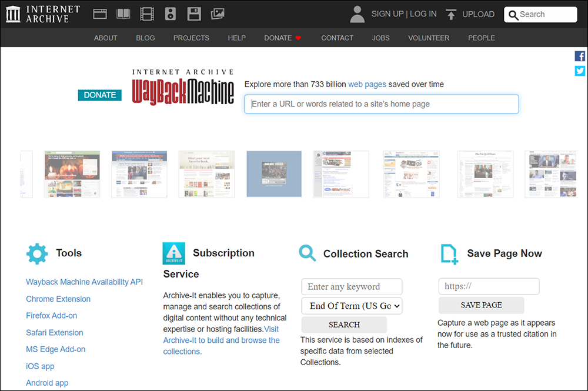Click the Save Page Now document icon
Image resolution: width=588 pixels, height=391 pixels.
tap(449, 254)
